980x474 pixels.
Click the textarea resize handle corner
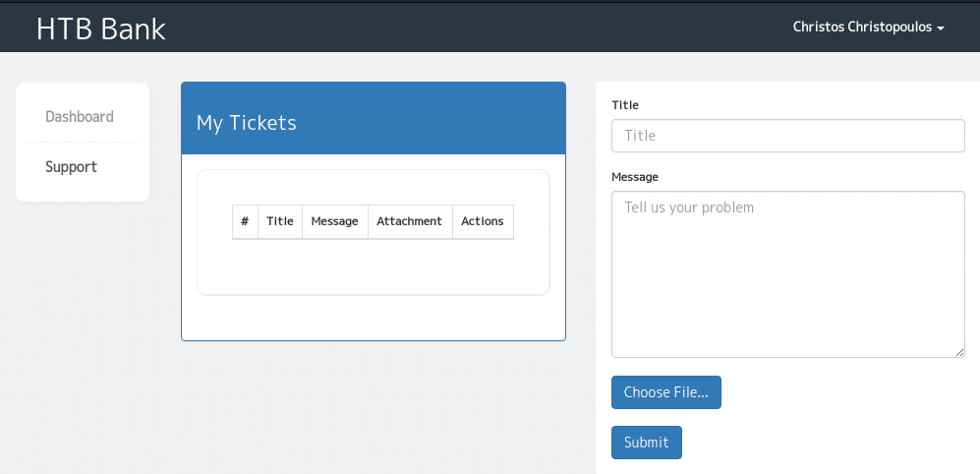pyautogui.click(x=959, y=352)
